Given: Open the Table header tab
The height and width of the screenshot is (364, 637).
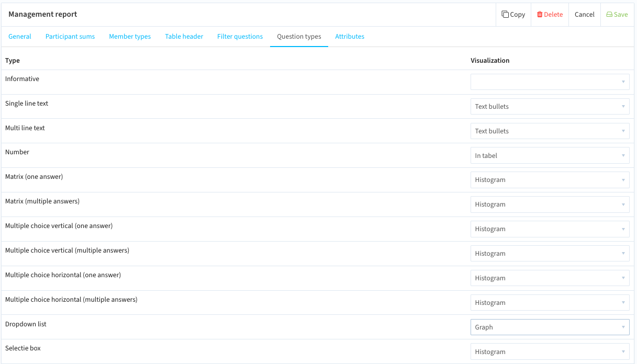Looking at the screenshot, I should (x=184, y=37).
